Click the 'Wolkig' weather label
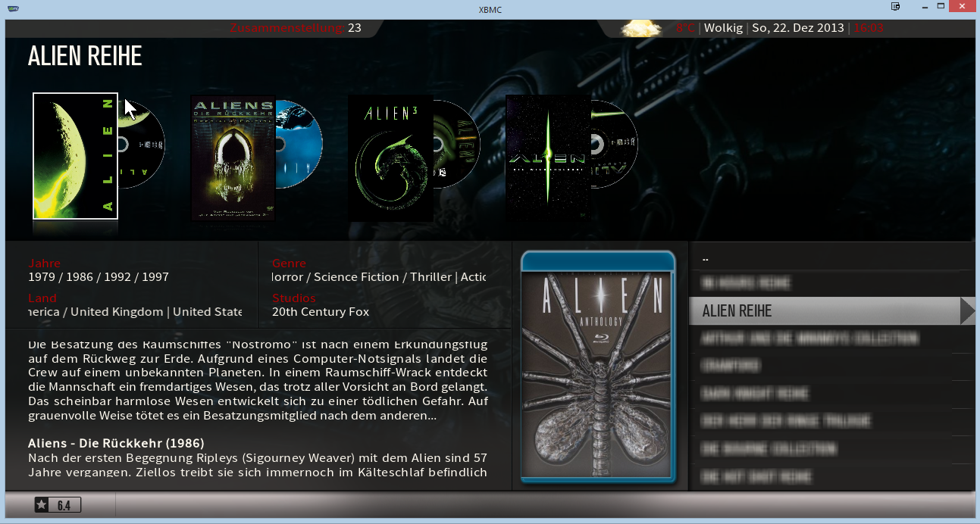This screenshot has height=524, width=980. click(724, 28)
